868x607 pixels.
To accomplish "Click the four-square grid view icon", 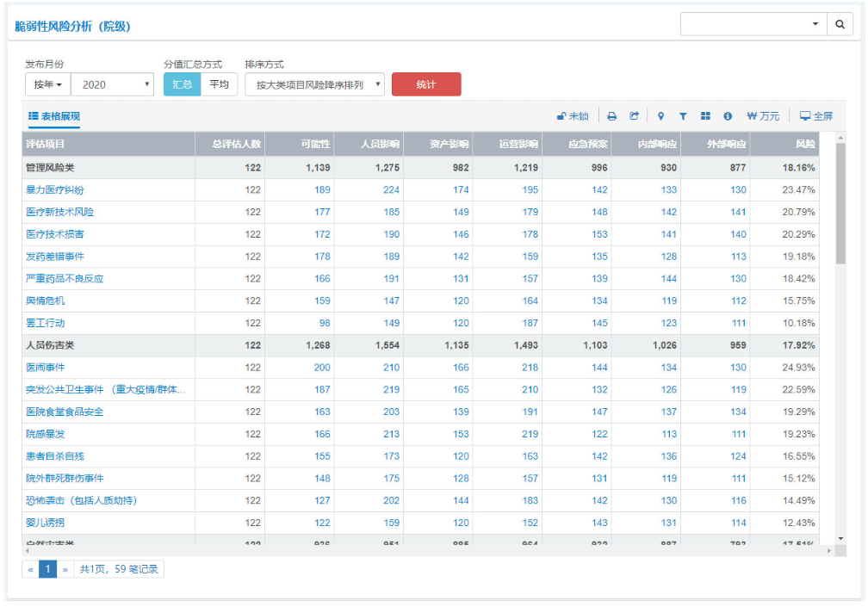I will 705,116.
